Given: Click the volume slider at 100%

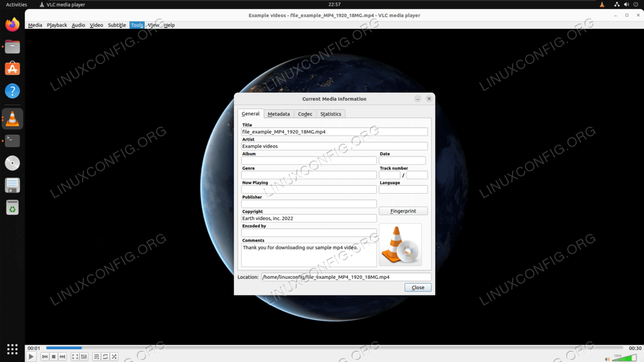Looking at the screenshot, I should click(x=624, y=358).
